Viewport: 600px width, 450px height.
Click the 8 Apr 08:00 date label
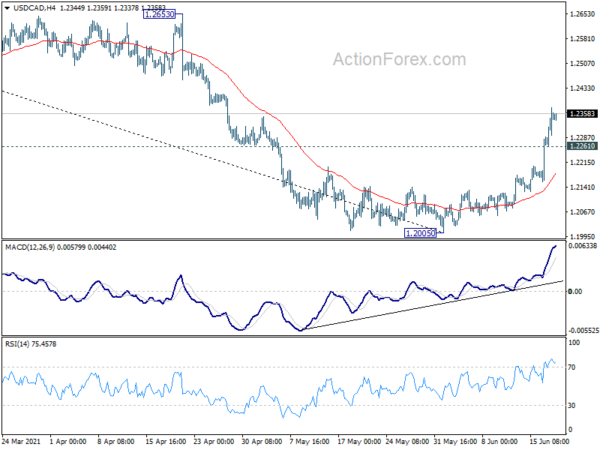point(116,442)
